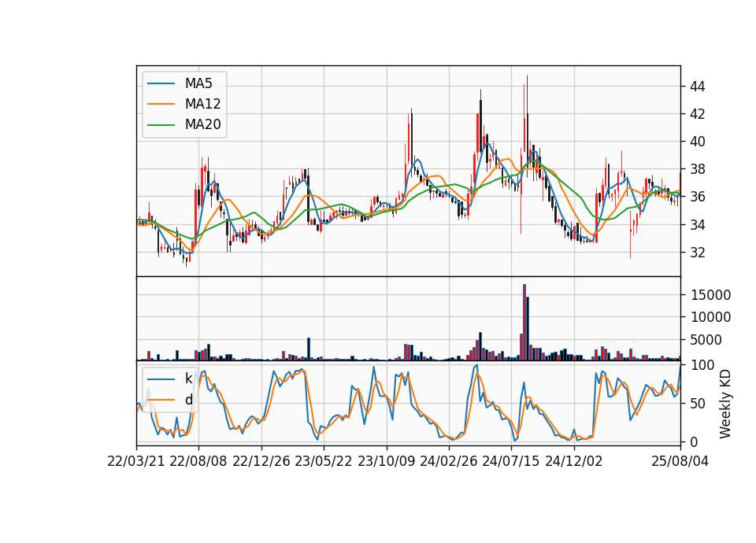
Task: Click the KD axis value 100
Action: tap(702, 365)
